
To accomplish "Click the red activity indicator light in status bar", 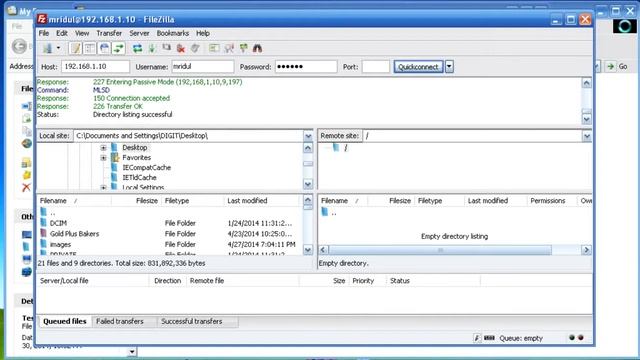I will [580, 338].
